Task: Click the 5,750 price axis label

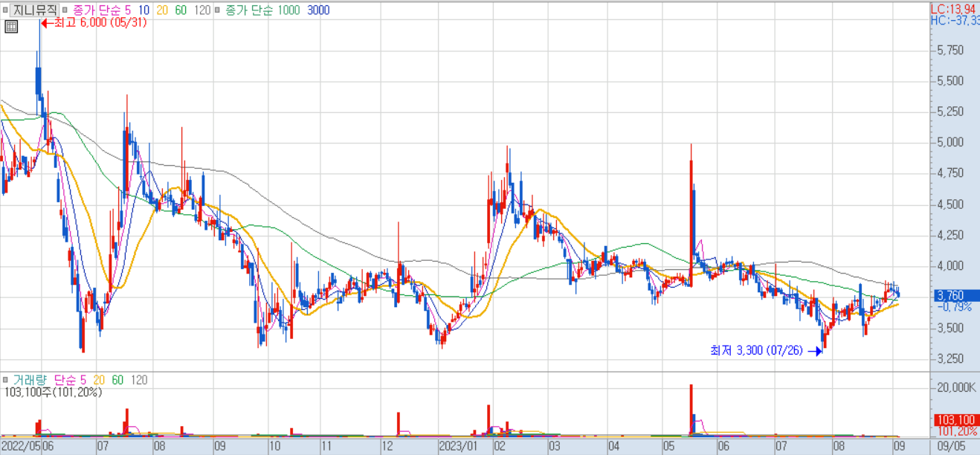Action: [952, 51]
